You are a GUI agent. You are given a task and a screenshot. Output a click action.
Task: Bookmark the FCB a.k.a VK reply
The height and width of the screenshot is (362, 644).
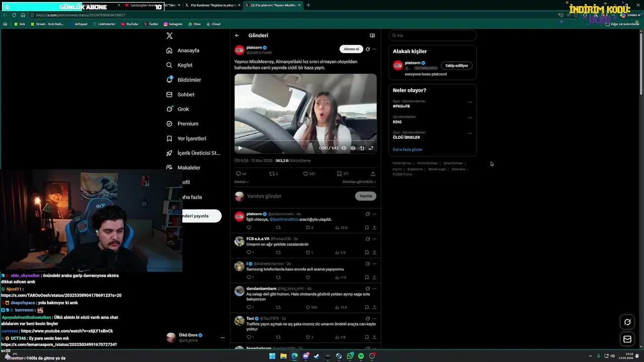tap(367, 252)
